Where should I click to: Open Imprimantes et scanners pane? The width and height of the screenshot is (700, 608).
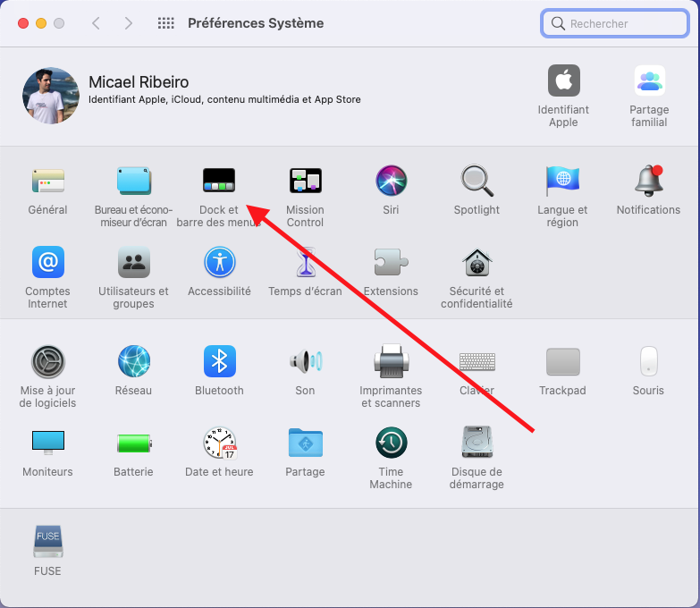point(391,361)
